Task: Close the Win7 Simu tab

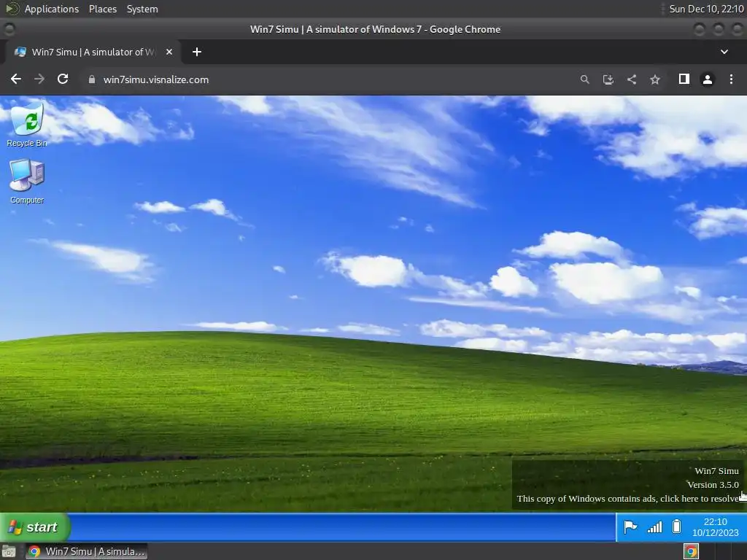Action: [x=169, y=52]
